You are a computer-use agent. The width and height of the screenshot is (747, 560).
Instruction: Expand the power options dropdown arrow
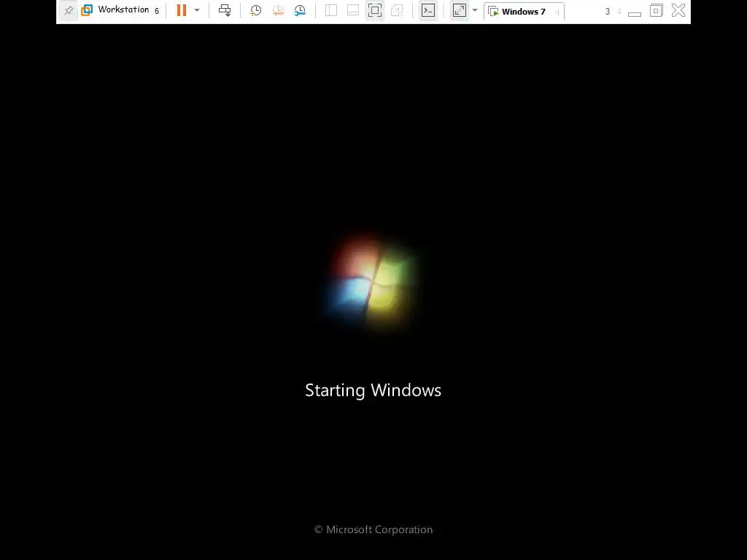(x=197, y=10)
